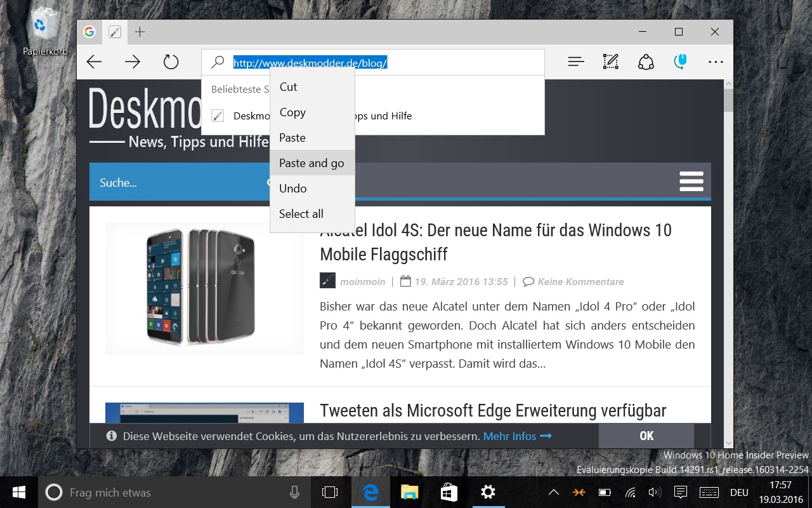Viewport: 812px width, 508px height.
Task: Open Settings from the taskbar gear icon
Action: tap(488, 492)
